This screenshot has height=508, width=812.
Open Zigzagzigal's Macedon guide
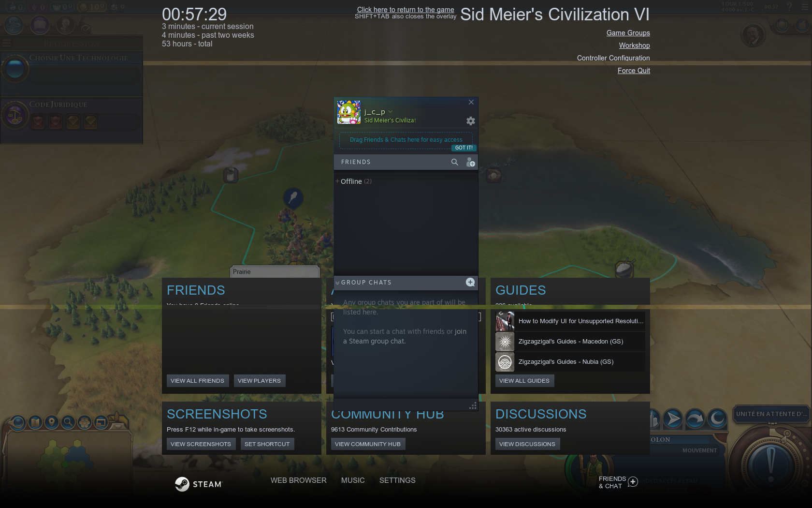click(x=570, y=342)
